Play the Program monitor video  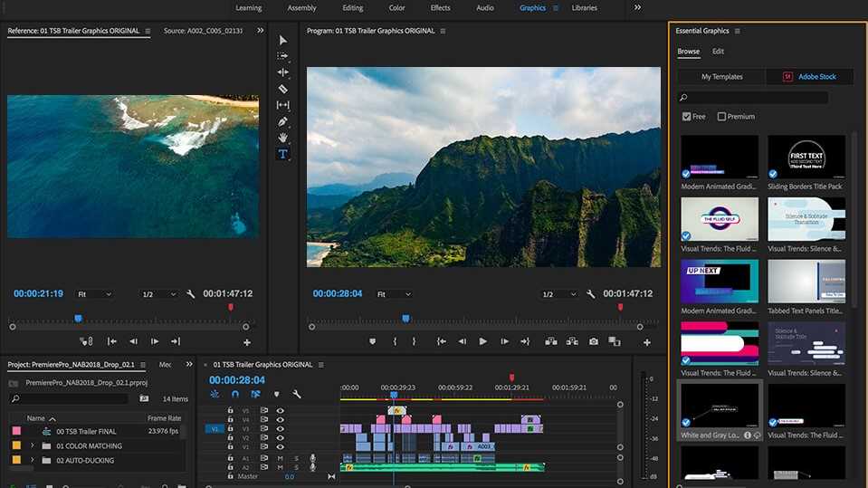click(x=482, y=341)
